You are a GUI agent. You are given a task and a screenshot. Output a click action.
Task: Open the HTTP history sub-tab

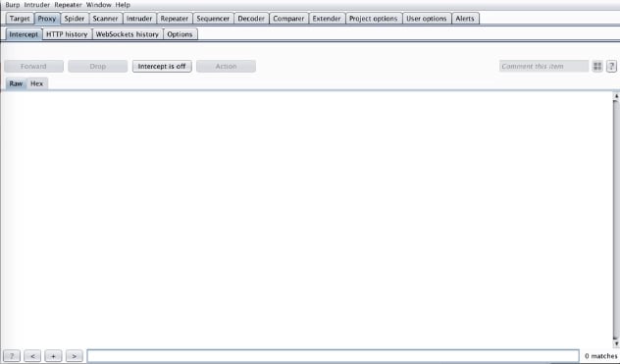(x=67, y=34)
